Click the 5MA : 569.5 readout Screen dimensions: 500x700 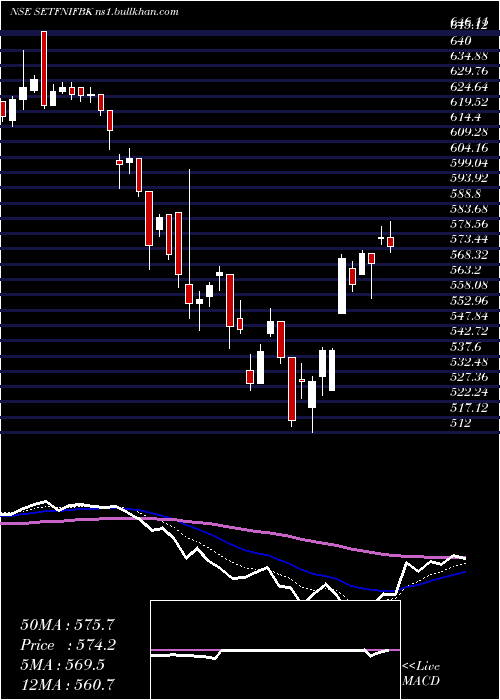pos(62,665)
